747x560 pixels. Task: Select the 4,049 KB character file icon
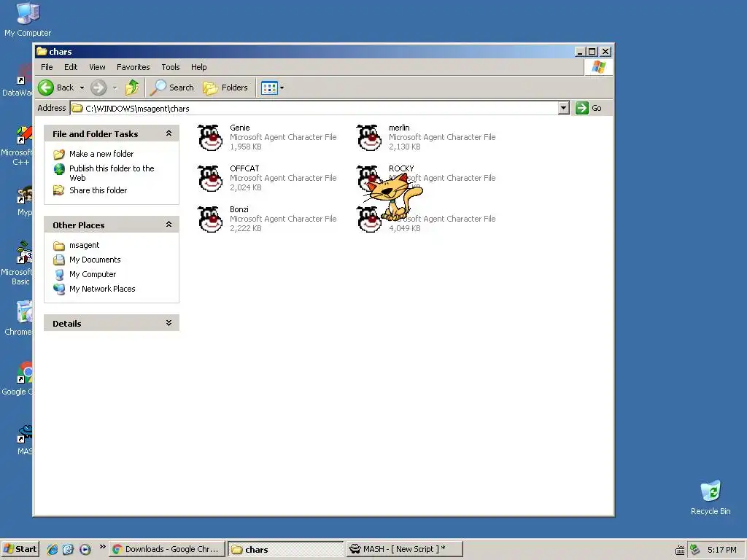[369, 220]
